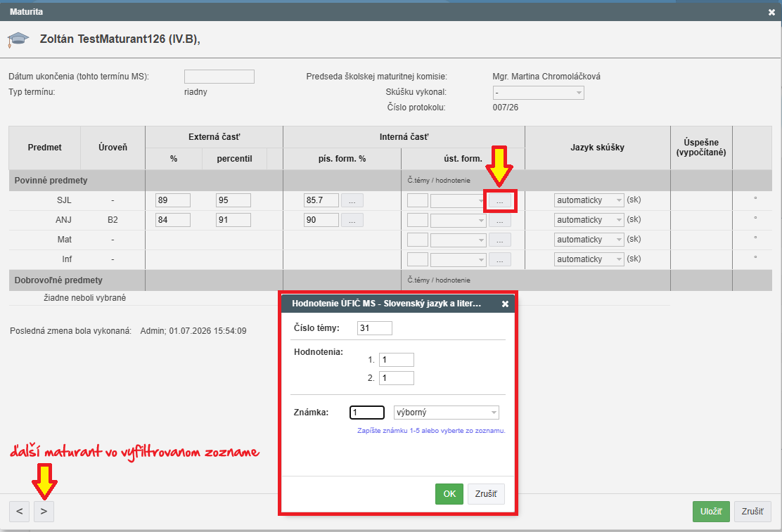Open ANJ exam language dropdown
The image size is (782, 532).
[x=589, y=220]
